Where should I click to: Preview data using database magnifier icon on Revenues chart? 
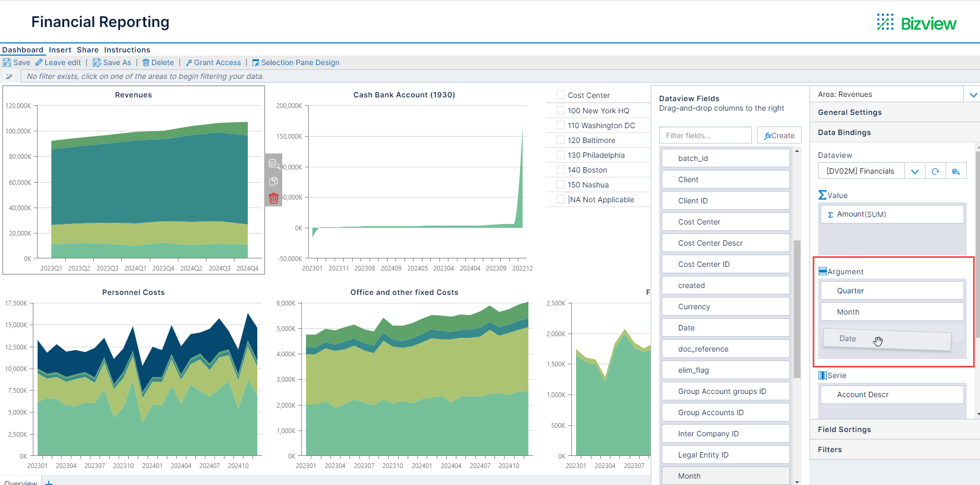coord(274,164)
